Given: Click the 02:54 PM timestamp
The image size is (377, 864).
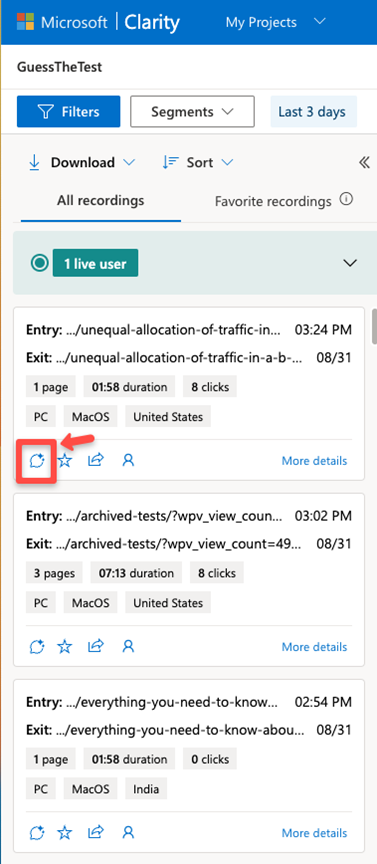Looking at the screenshot, I should (x=323, y=703).
